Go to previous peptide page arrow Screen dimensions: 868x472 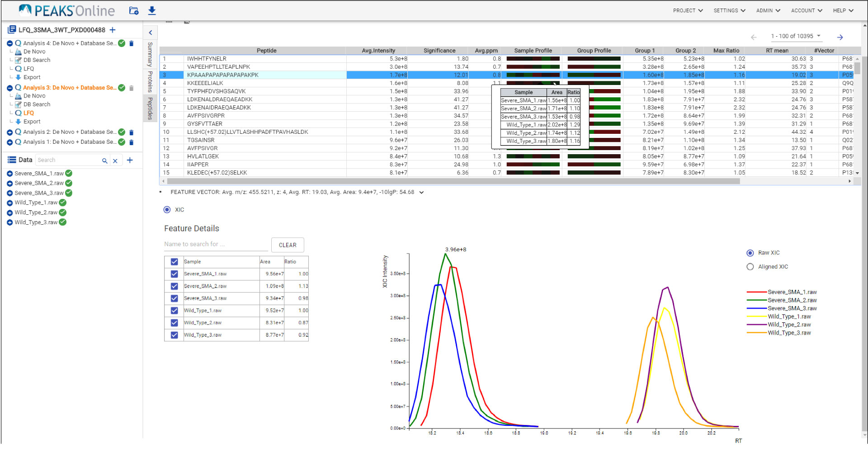754,37
